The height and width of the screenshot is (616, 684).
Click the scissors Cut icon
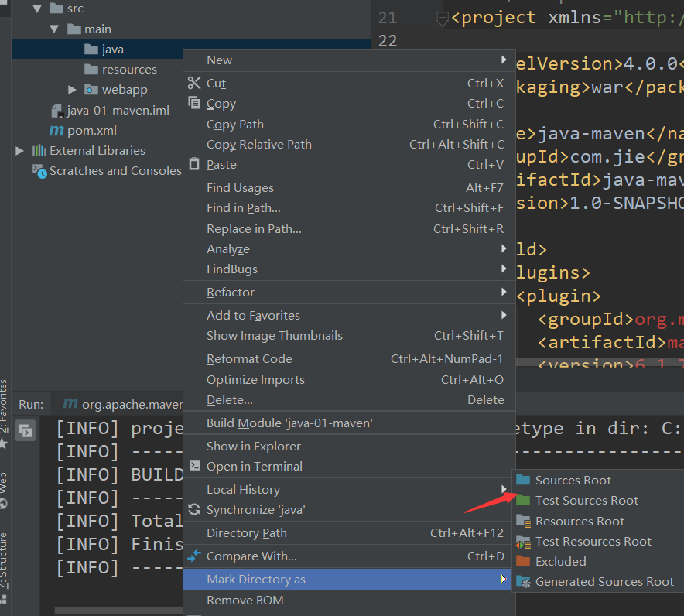[x=194, y=83]
